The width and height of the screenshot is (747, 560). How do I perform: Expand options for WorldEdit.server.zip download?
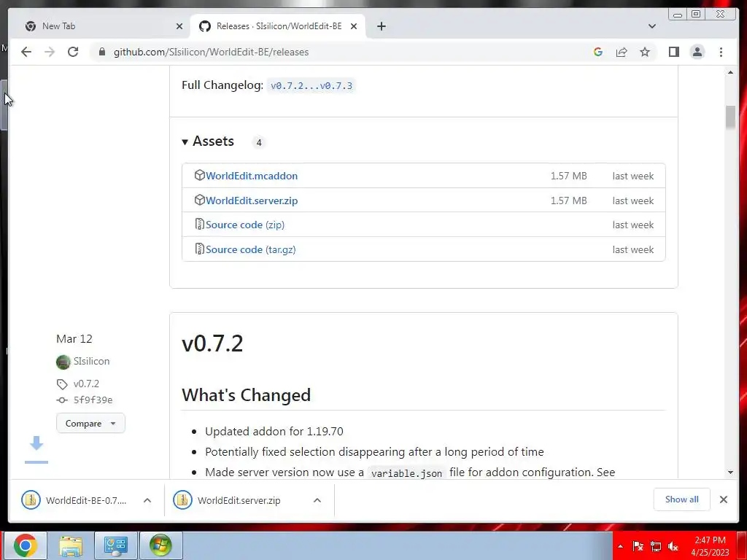[x=317, y=500]
